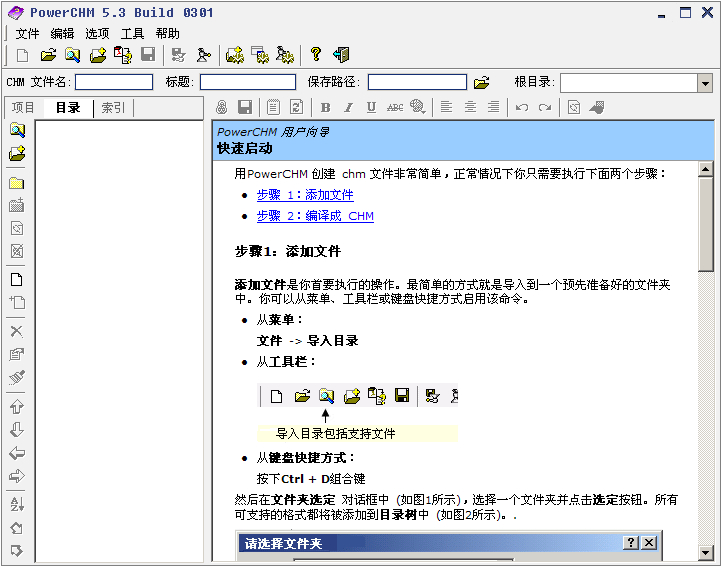Click the grayed Save disk icon in main toolbar
This screenshot has width=723, height=568.
tap(148, 55)
